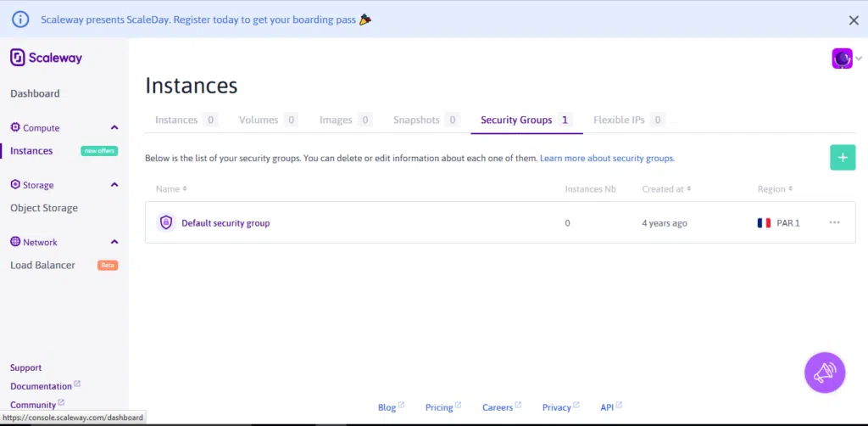This screenshot has height=426, width=868.
Task: Click the green plus add security group button
Action: pos(842,157)
